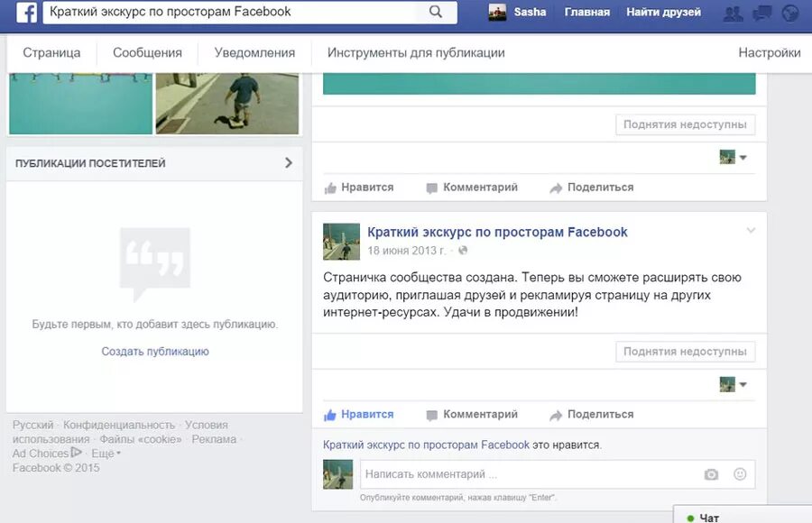Click the thumbs-up icon on the upper post
The width and height of the screenshot is (812, 523).
(x=330, y=188)
